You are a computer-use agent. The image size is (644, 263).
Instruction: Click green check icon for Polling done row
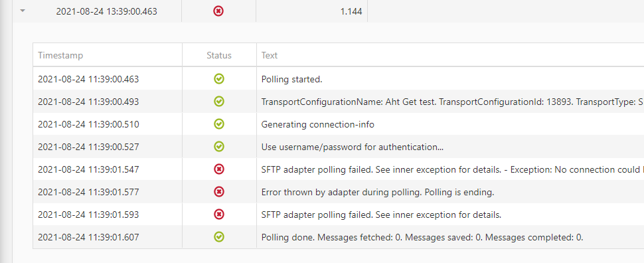[219, 236]
